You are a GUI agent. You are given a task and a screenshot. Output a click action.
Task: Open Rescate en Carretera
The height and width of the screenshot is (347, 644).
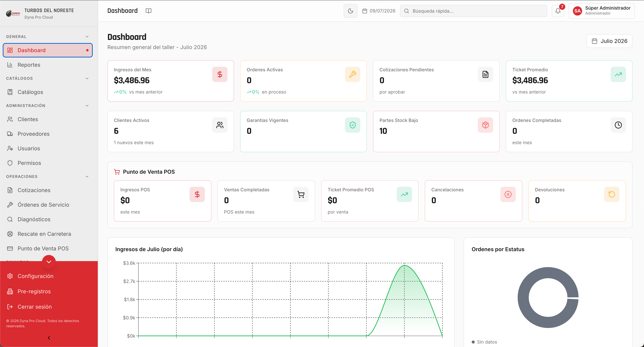[48, 234]
